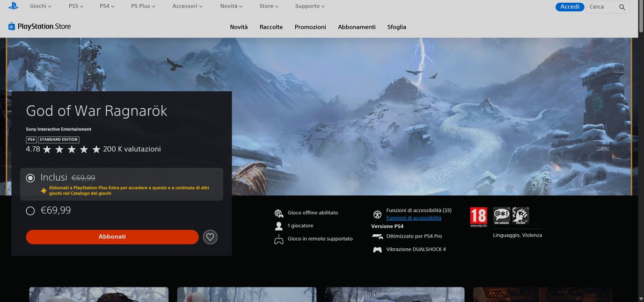This screenshot has width=644, height=302.
Task: Click the PlayStation logo icon in top bar
Action: click(x=13, y=6)
